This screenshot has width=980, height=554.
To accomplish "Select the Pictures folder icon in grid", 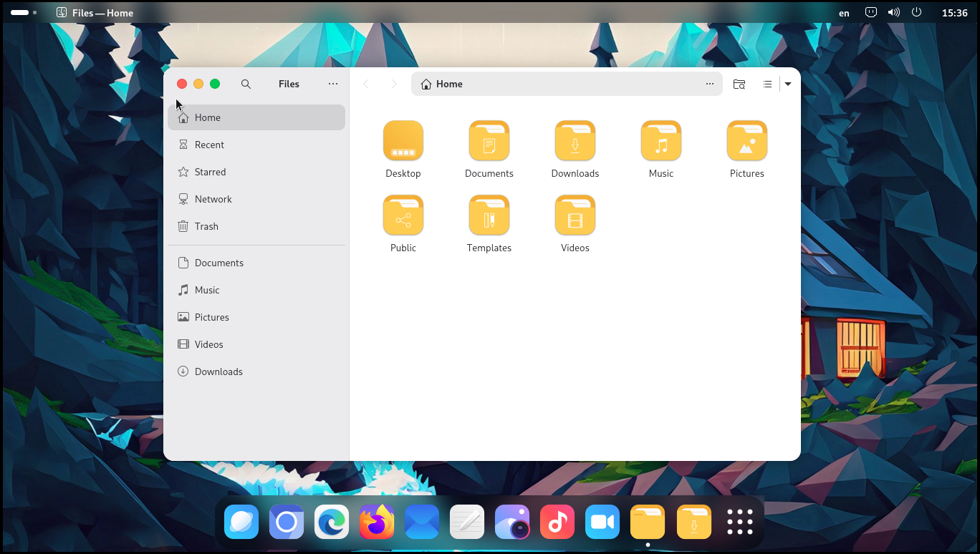I will [x=747, y=140].
